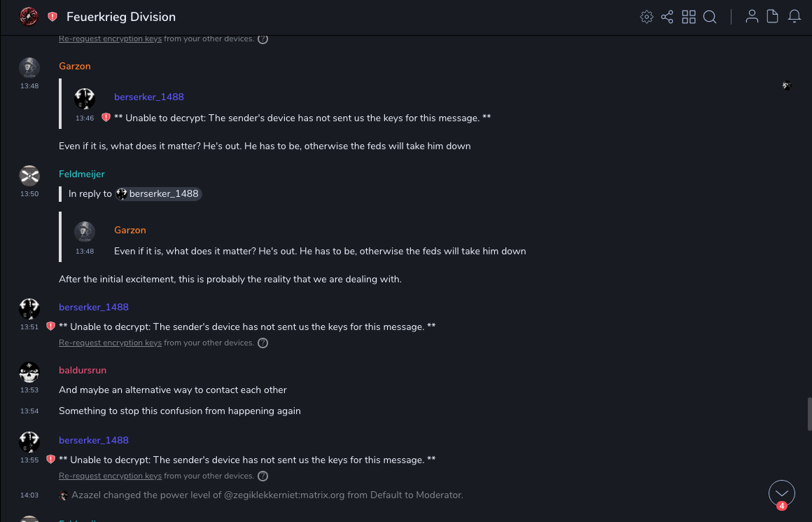
Task: Click the red shield beside the room name
Action: (52, 17)
